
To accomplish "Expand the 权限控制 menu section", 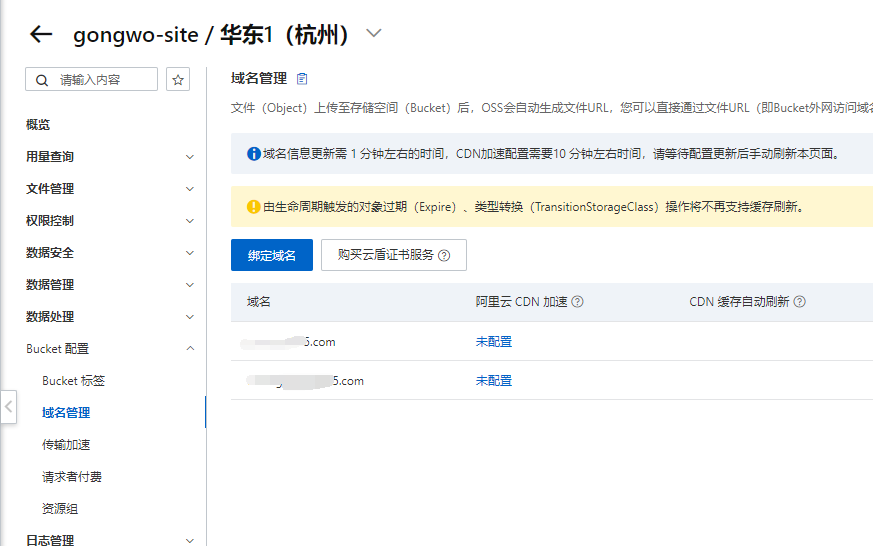I will pyautogui.click(x=110, y=221).
